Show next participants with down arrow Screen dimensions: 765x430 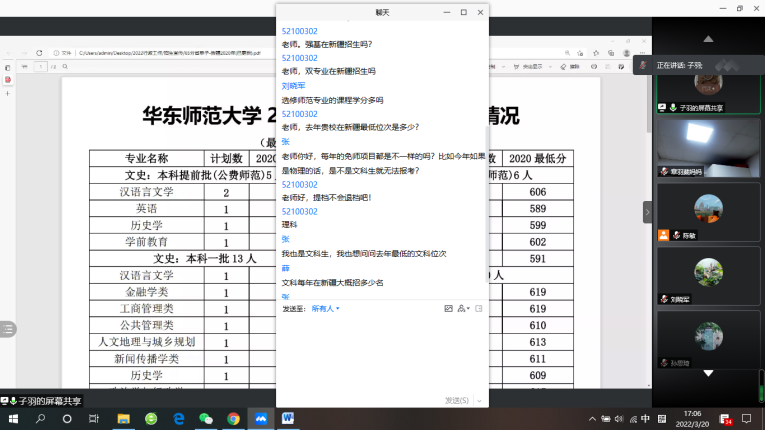[x=708, y=373]
